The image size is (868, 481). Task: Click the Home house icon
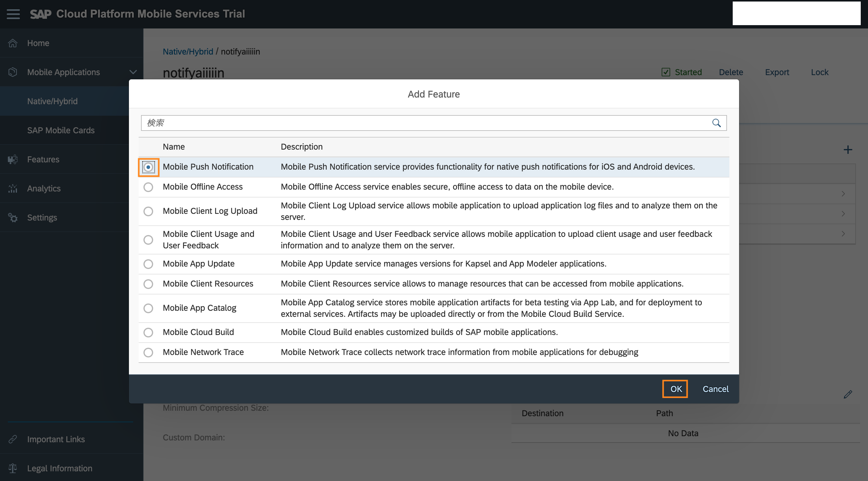13,43
